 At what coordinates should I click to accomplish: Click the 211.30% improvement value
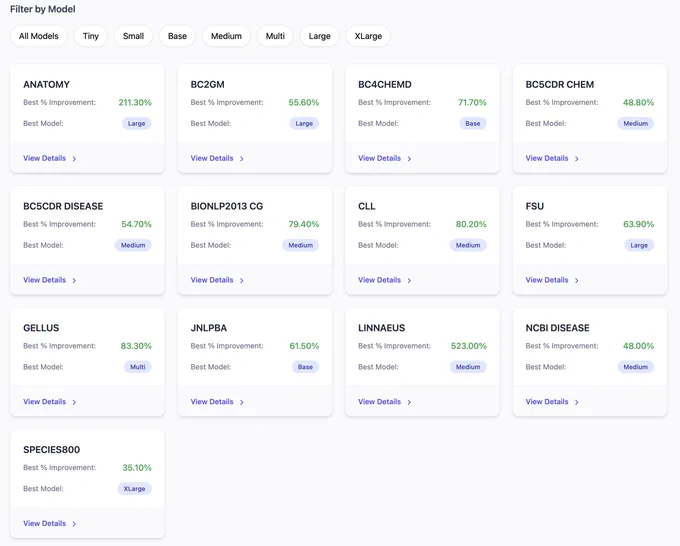click(x=135, y=103)
